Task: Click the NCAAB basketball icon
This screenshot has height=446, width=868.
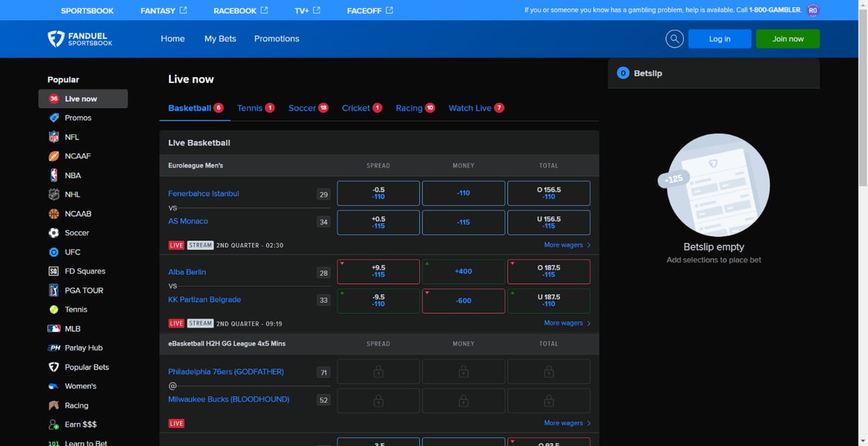Action: [x=54, y=214]
